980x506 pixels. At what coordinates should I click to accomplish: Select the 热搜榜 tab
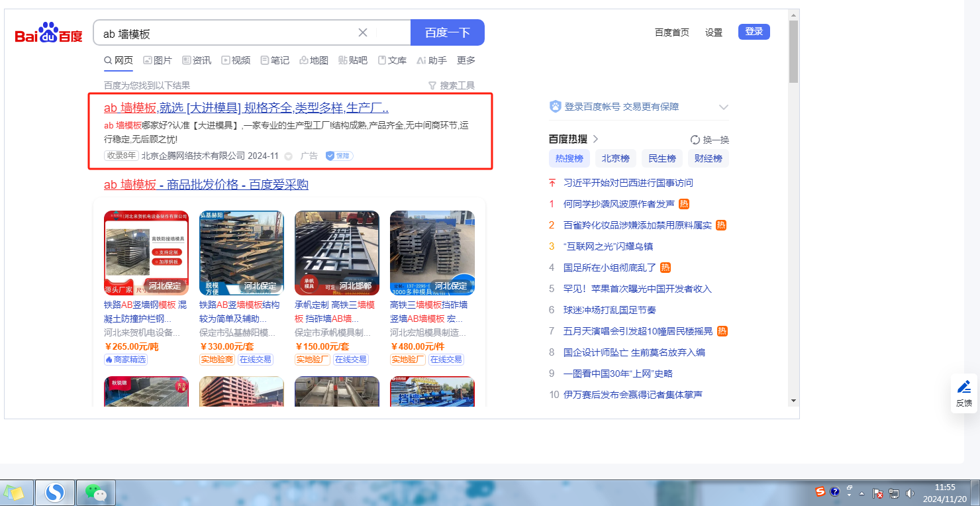coord(569,158)
